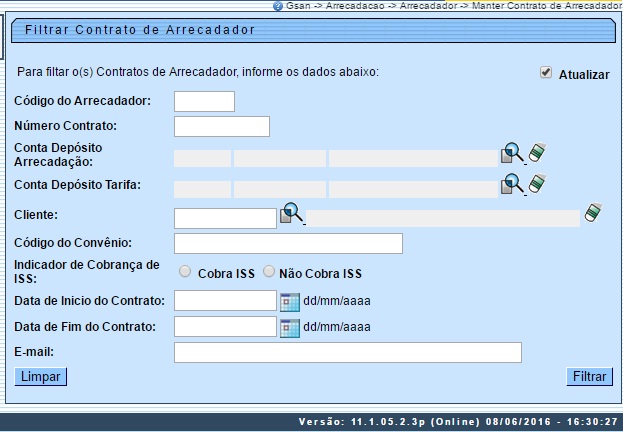Open the help icon beside Gsan breadcrumb
Viewport: 623px width, 432px height.
(x=278, y=6)
